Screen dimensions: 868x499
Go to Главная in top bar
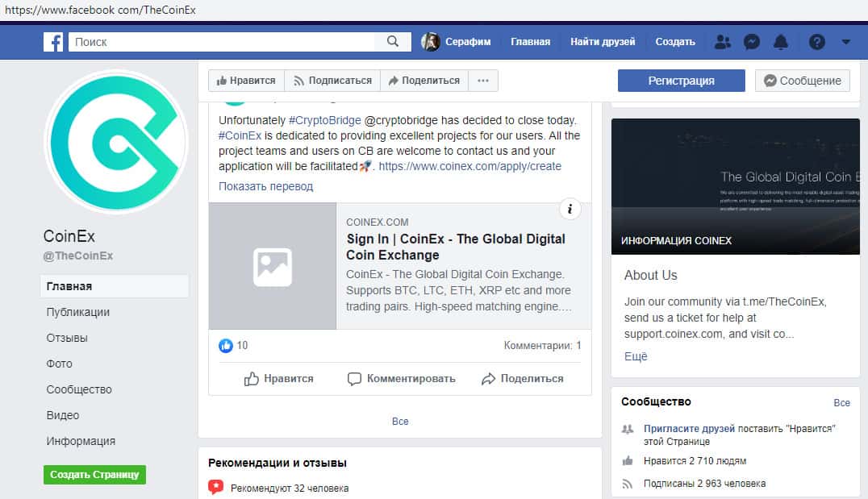click(x=530, y=41)
